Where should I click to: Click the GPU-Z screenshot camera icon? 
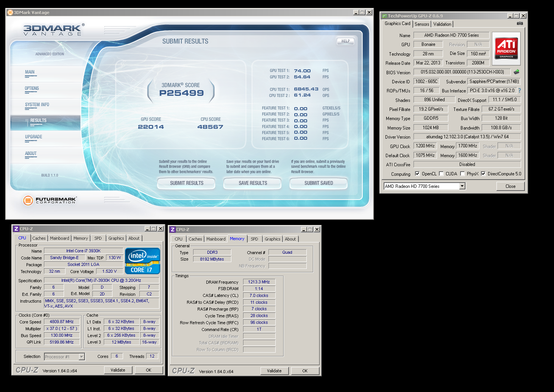(520, 23)
